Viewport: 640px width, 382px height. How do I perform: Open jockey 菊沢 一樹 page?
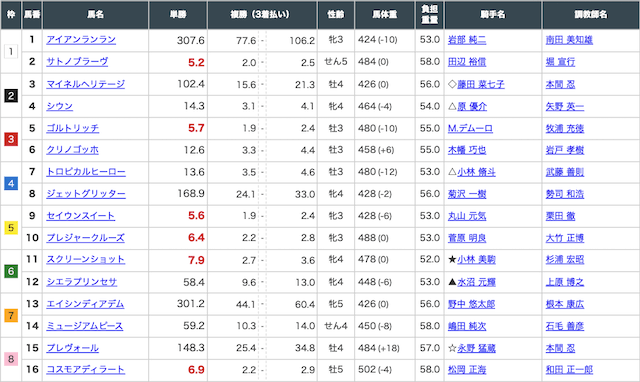point(467,194)
